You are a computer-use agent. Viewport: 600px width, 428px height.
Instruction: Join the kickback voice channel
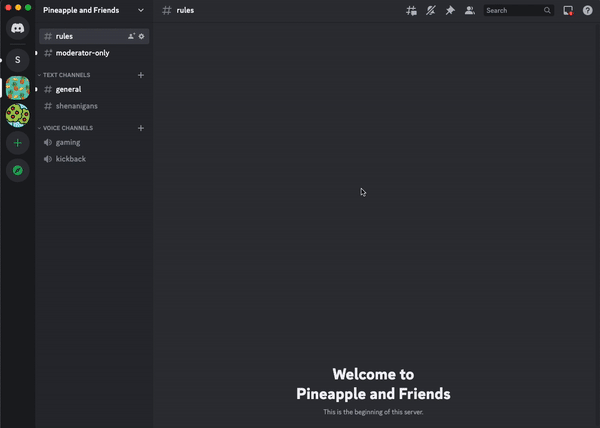pos(94,159)
